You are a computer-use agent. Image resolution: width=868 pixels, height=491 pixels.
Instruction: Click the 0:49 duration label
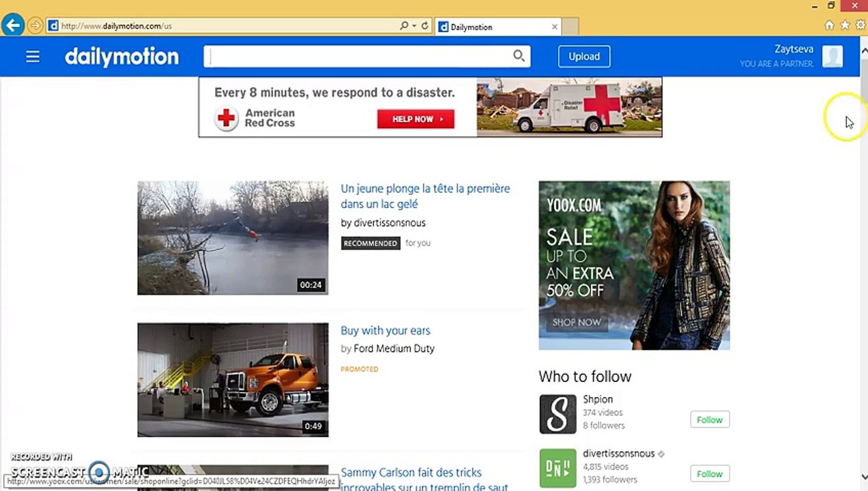[313, 427]
